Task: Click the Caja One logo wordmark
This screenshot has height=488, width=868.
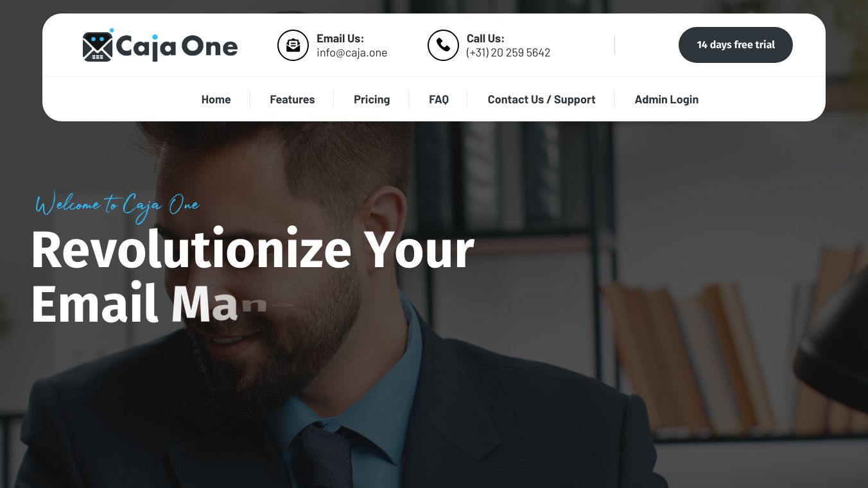Action: (x=177, y=47)
